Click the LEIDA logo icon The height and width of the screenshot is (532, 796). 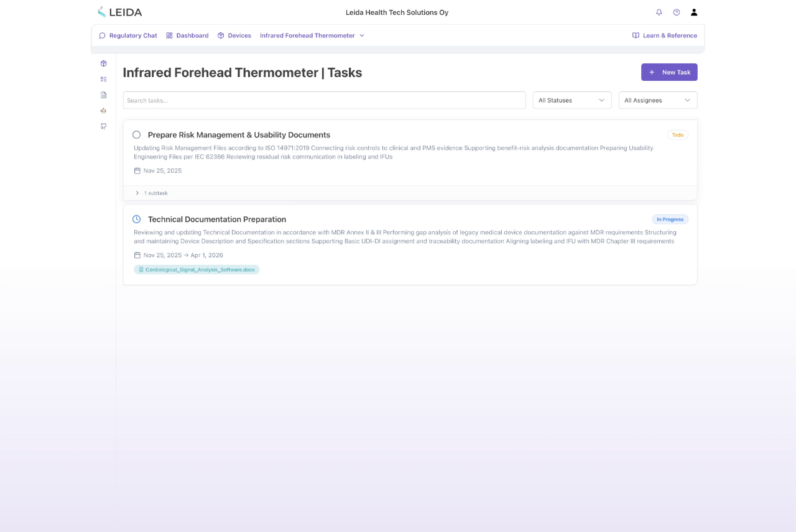100,11
